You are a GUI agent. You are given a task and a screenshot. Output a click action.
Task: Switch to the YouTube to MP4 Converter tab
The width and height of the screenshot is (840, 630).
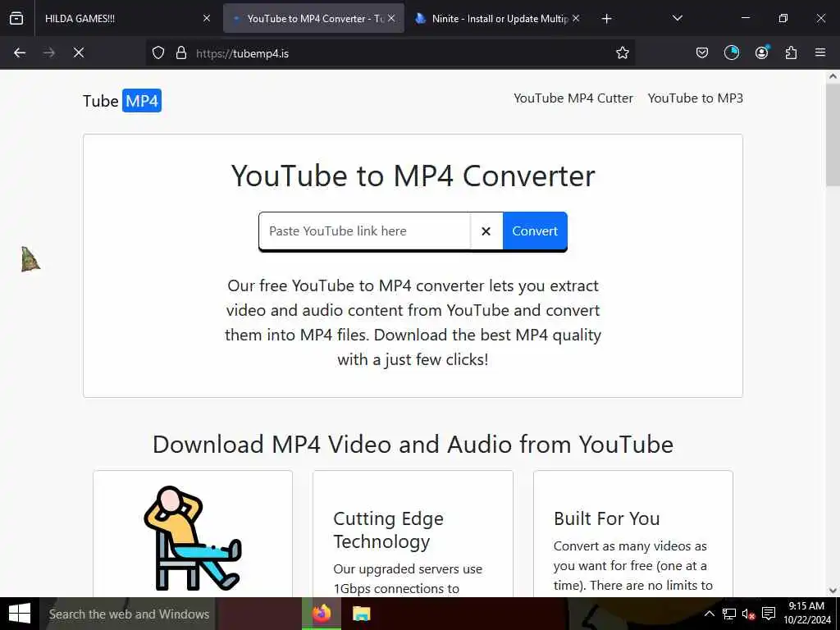pos(313,19)
